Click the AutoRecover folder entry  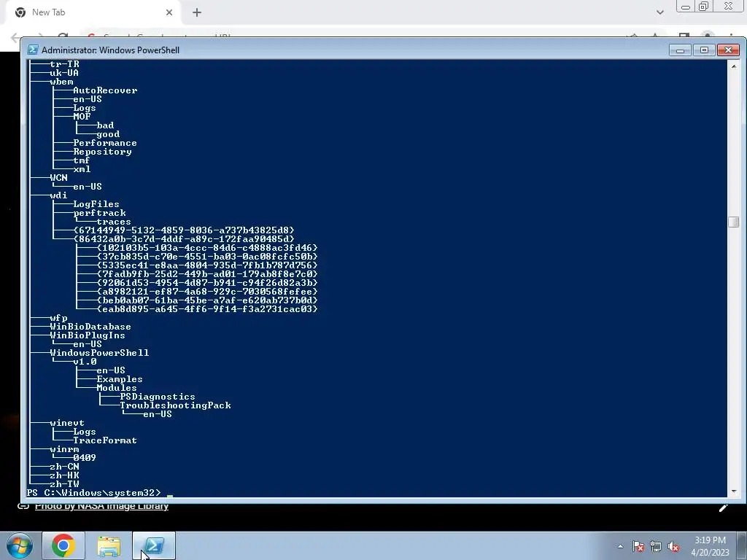tap(105, 90)
